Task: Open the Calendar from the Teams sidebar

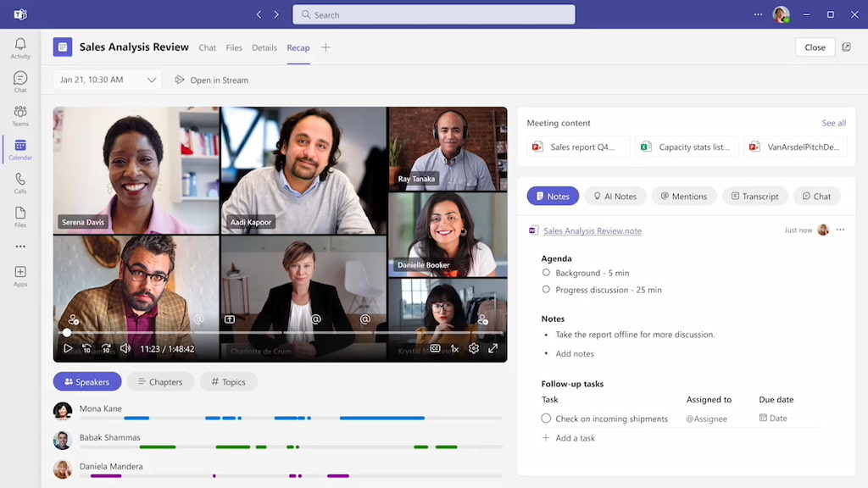Action: [x=19, y=146]
